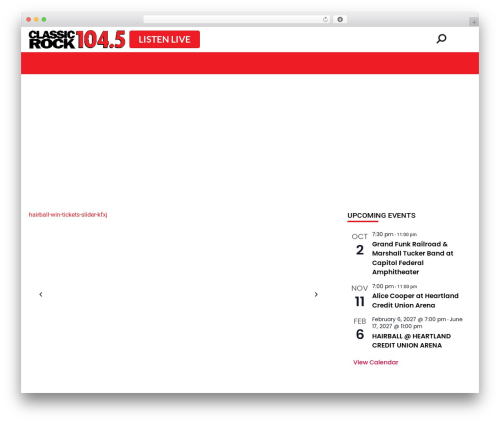Go to previous slide arrow
Screen dimensions: 500x423
point(41,294)
